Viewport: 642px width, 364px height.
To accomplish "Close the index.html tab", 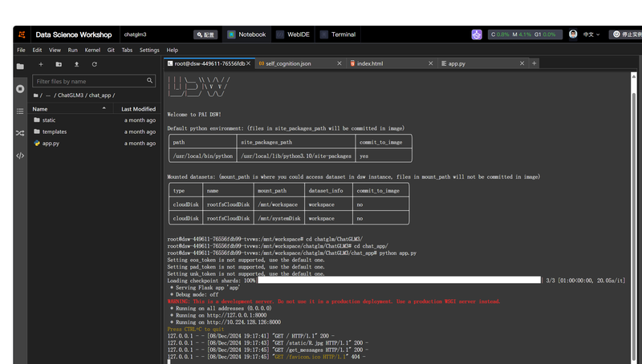I will (431, 63).
